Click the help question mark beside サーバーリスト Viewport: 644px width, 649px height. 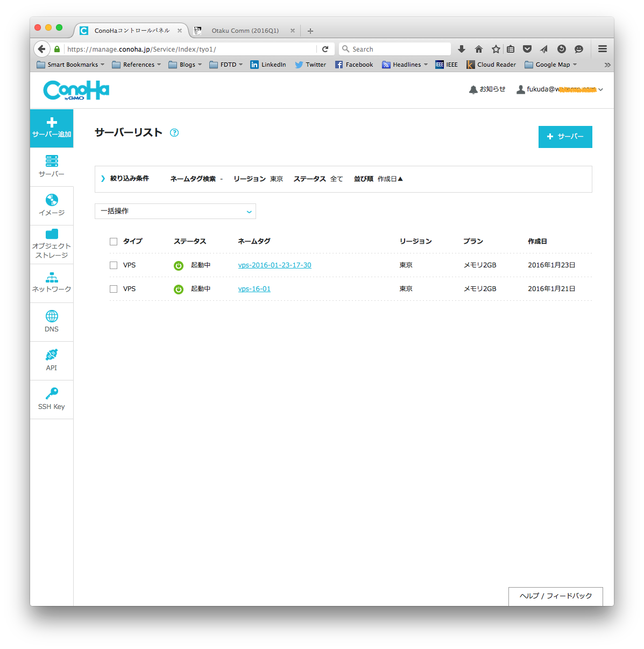point(174,133)
